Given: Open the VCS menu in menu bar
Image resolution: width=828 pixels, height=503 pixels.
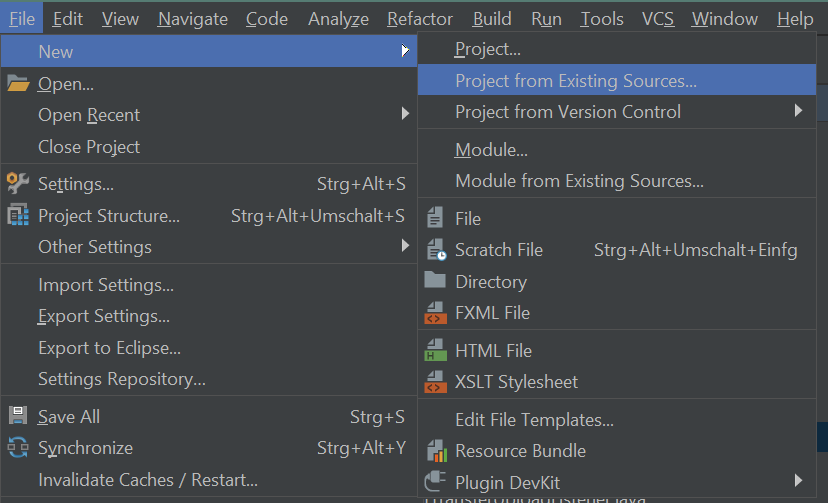Looking at the screenshot, I should coord(657,19).
